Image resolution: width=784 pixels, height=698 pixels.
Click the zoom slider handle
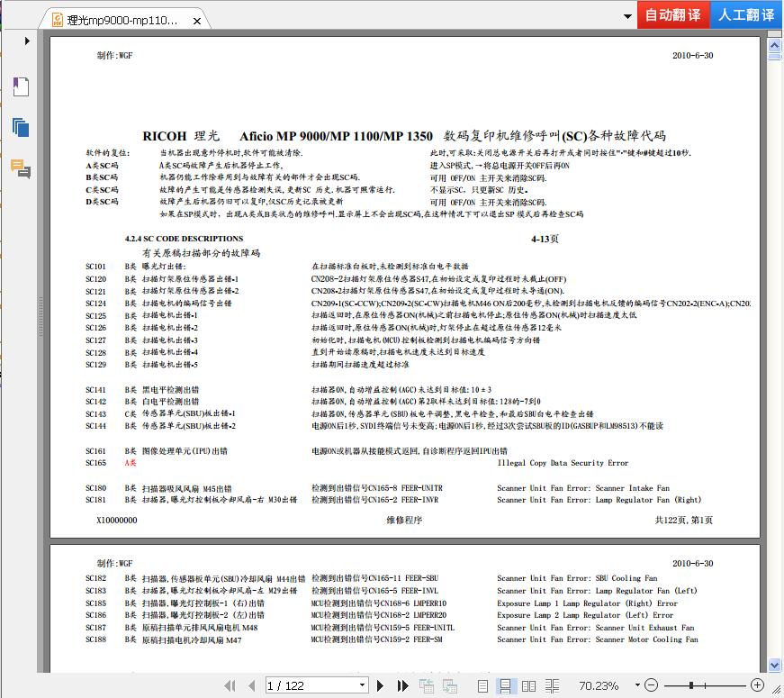(x=691, y=685)
